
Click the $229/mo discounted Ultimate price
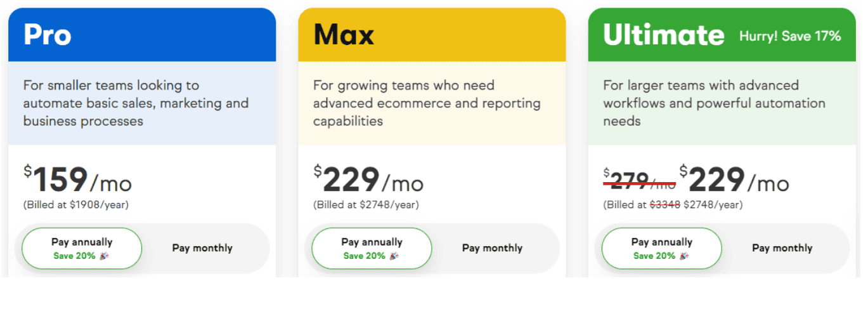[734, 180]
